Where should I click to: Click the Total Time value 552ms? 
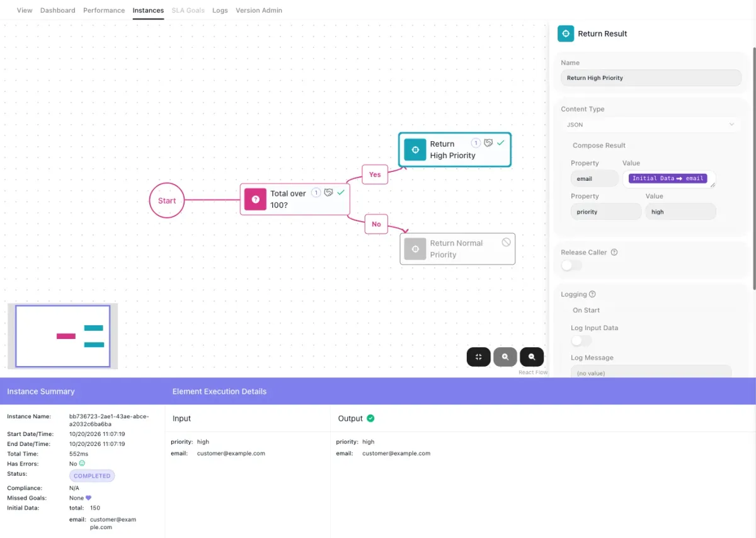click(x=78, y=454)
